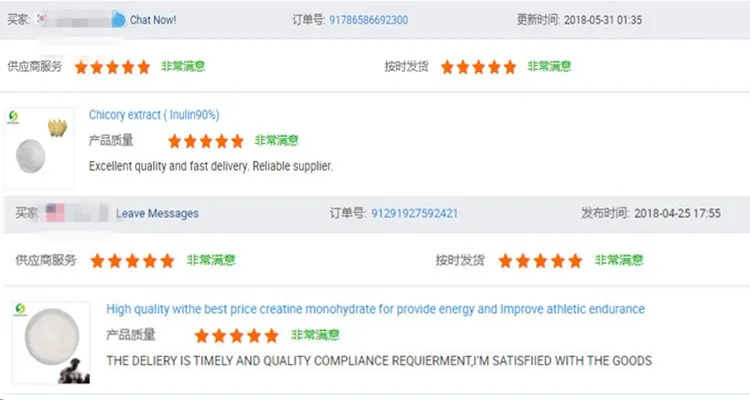The width and height of the screenshot is (750, 400).
Task: Click the green logo on Chicory thumbnail
Action: (x=13, y=116)
